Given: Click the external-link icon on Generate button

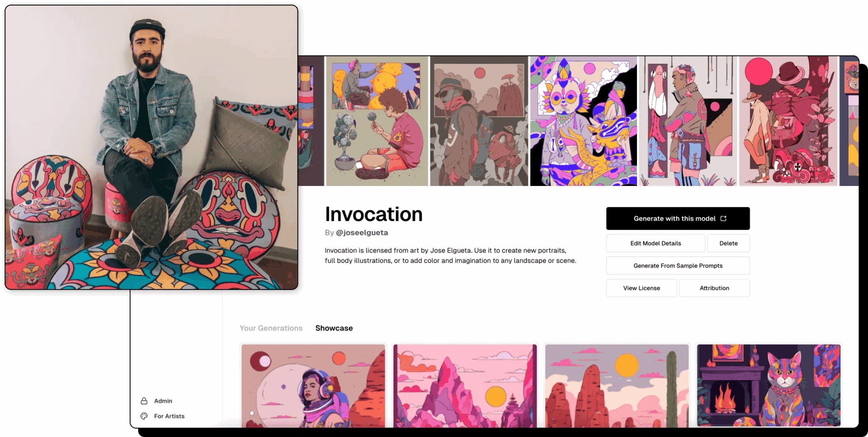Looking at the screenshot, I should point(723,218).
